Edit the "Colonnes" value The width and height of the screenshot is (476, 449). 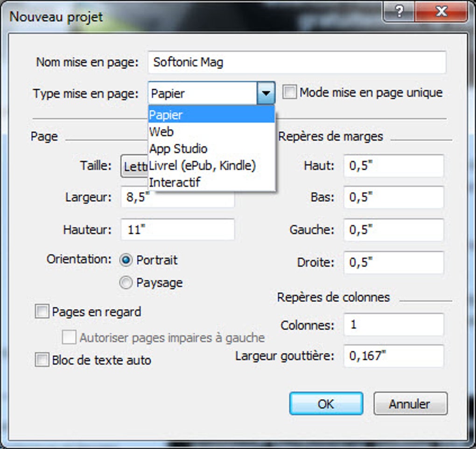pos(393,325)
